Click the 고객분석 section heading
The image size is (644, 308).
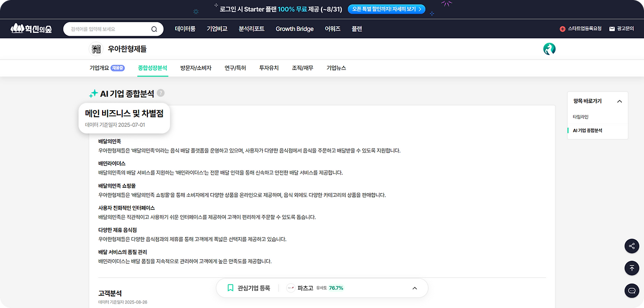click(110, 293)
